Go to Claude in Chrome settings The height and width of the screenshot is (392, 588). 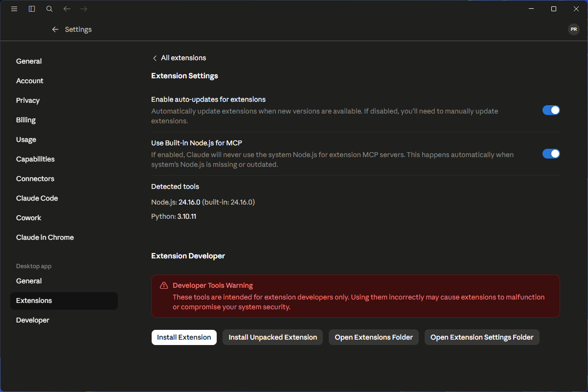click(64, 237)
